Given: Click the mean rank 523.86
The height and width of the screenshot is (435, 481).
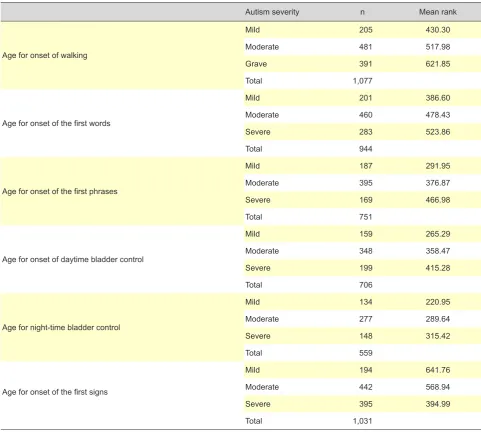Looking at the screenshot, I should (438, 132).
